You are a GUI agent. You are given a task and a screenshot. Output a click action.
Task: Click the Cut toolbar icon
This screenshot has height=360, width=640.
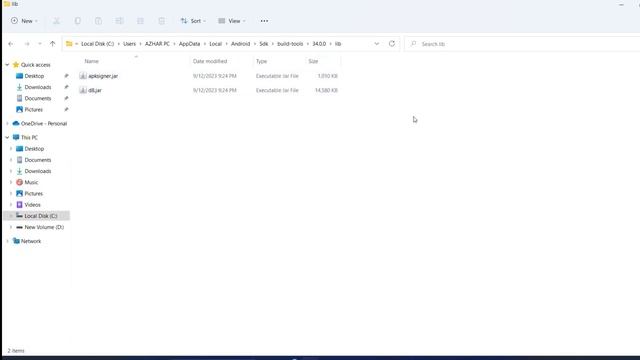[56, 21]
